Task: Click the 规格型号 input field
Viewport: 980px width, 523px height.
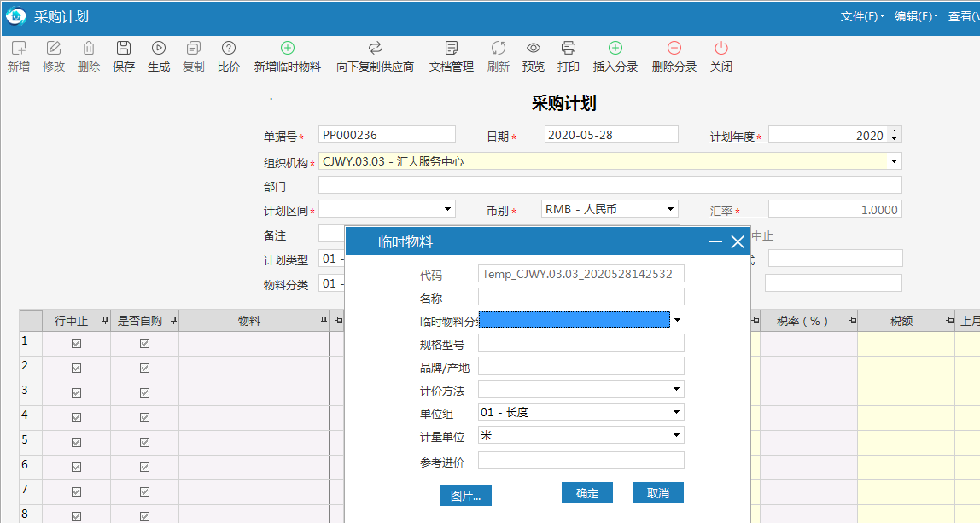Action: click(581, 343)
